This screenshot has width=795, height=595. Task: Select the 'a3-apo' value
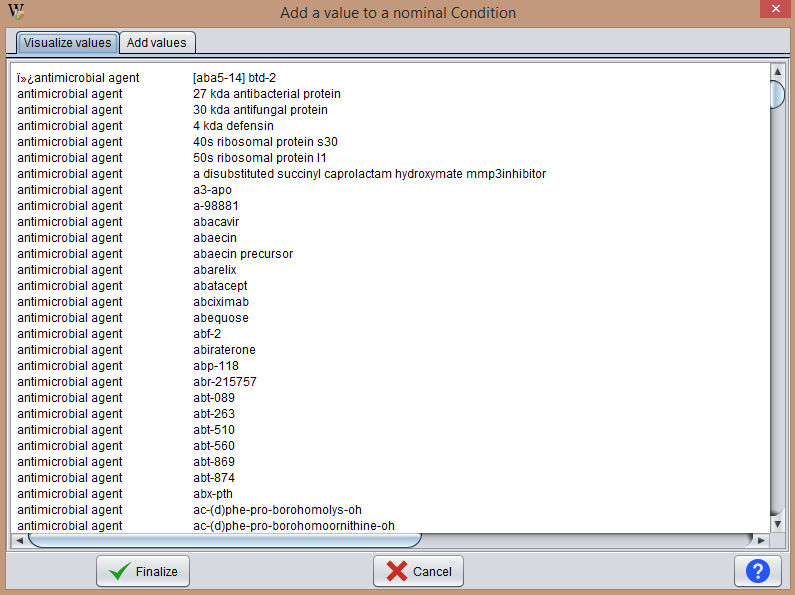coord(212,190)
